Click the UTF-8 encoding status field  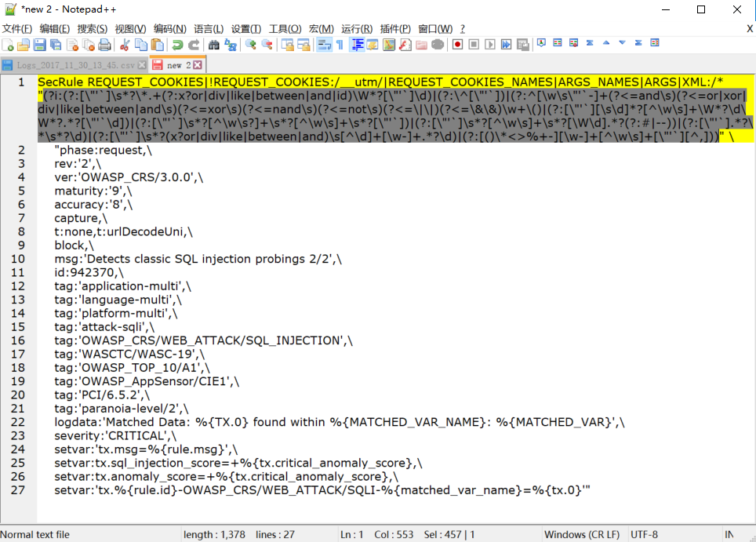click(644, 534)
